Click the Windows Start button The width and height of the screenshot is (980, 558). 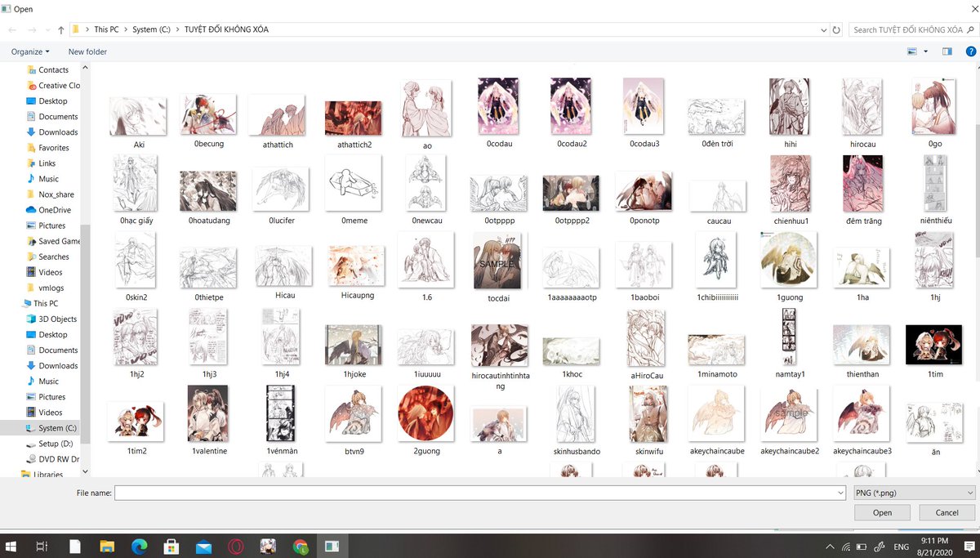11,546
